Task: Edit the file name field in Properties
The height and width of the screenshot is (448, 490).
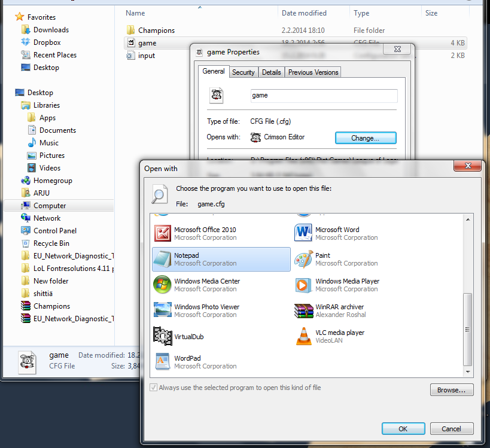Action: tap(324, 96)
